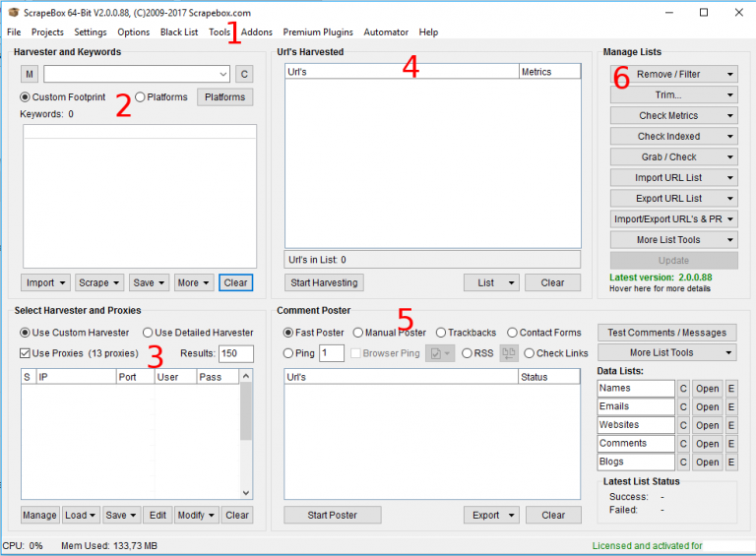The height and width of the screenshot is (556, 756).
Task: Click the Start Harvesting button
Action: pos(325,282)
